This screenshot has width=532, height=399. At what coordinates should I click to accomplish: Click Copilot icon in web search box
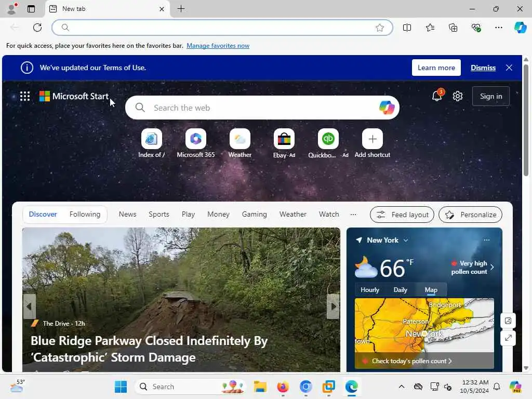387,108
